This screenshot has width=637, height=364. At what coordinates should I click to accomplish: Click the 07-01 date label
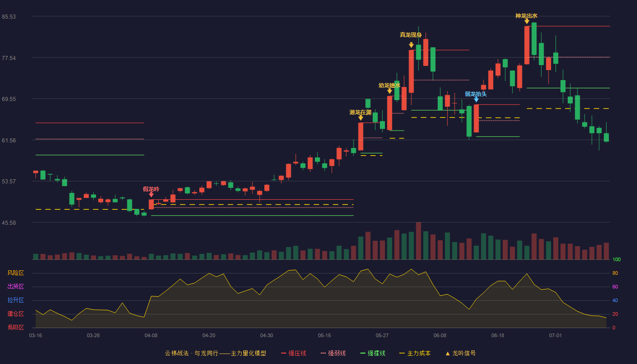coord(556,335)
